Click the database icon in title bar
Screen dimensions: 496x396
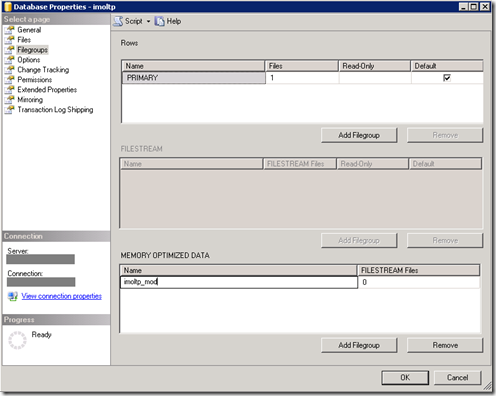(7, 7)
